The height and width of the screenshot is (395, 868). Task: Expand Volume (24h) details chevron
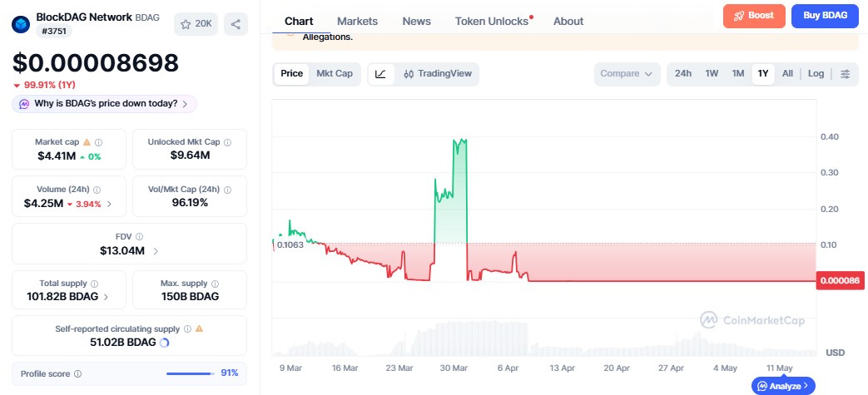109,204
